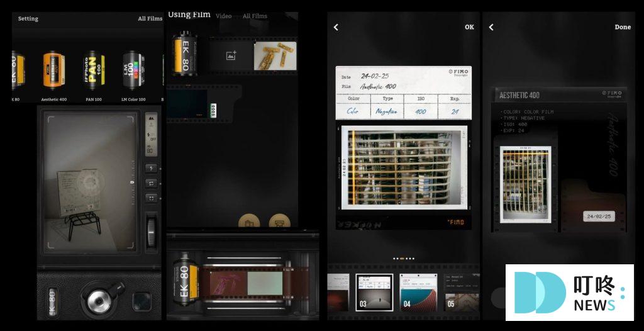Open the EK 80 film window on camera body
This screenshot has height=331, width=644.
tap(52, 303)
